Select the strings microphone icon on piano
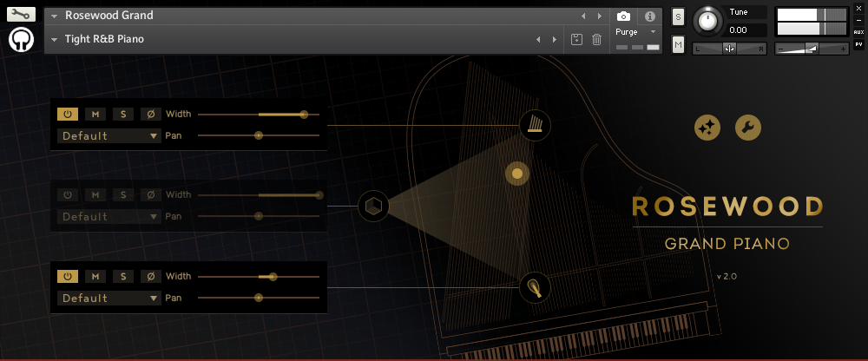 [536, 124]
